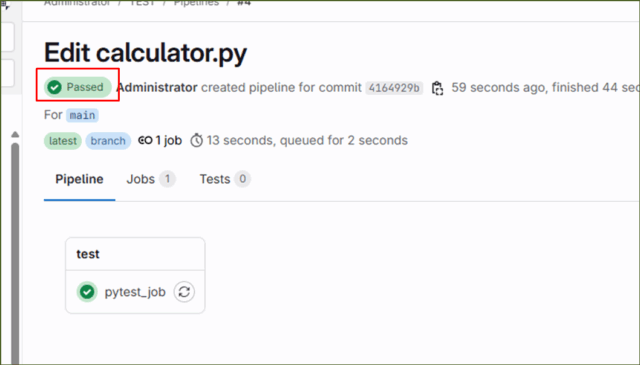640x365 pixels.
Task: Click the pytest_job green status icon
Action: [x=87, y=292]
